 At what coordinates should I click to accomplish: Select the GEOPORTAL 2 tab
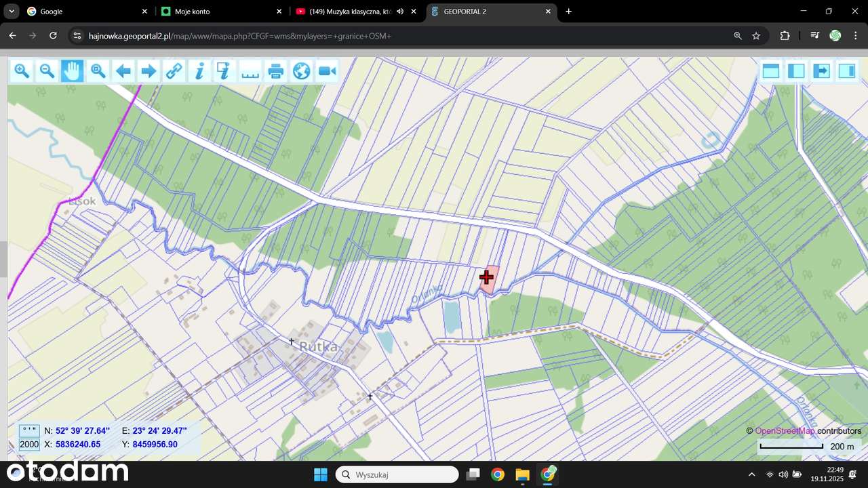tap(491, 12)
